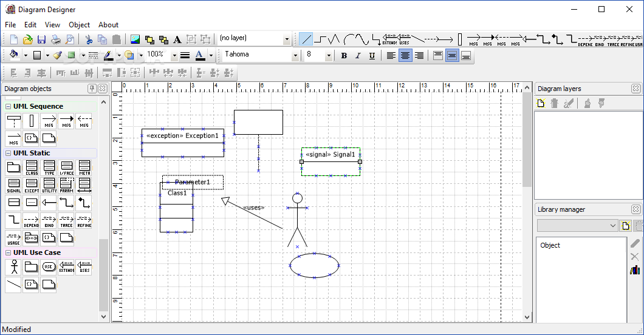Screen dimensions: 644x335
Task: Select the SIGNAL object in UML Static
Action: (x=13, y=185)
